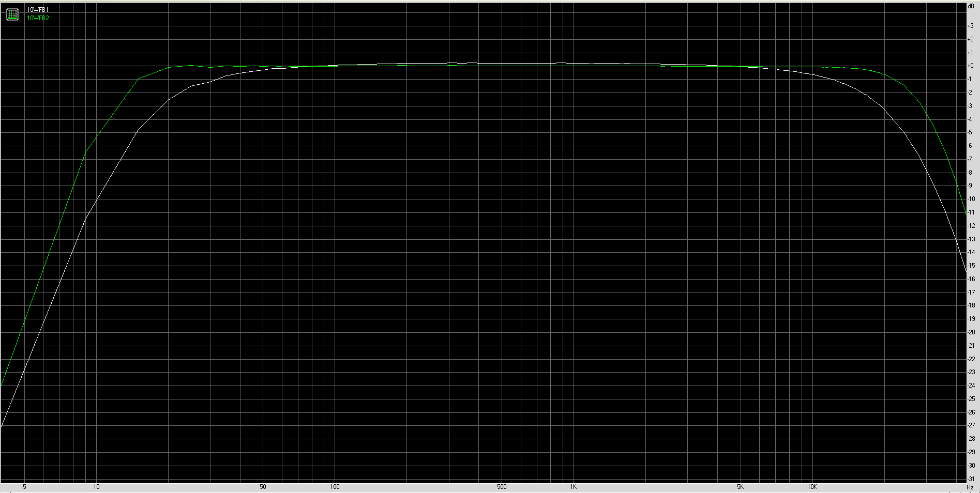
Task: Click the -31 value on dB scale
Action: pos(971,479)
